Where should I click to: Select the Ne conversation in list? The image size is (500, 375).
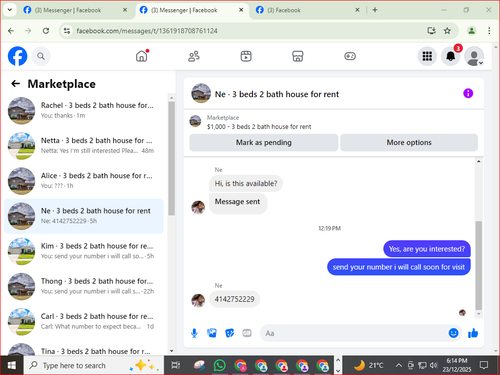click(x=84, y=216)
